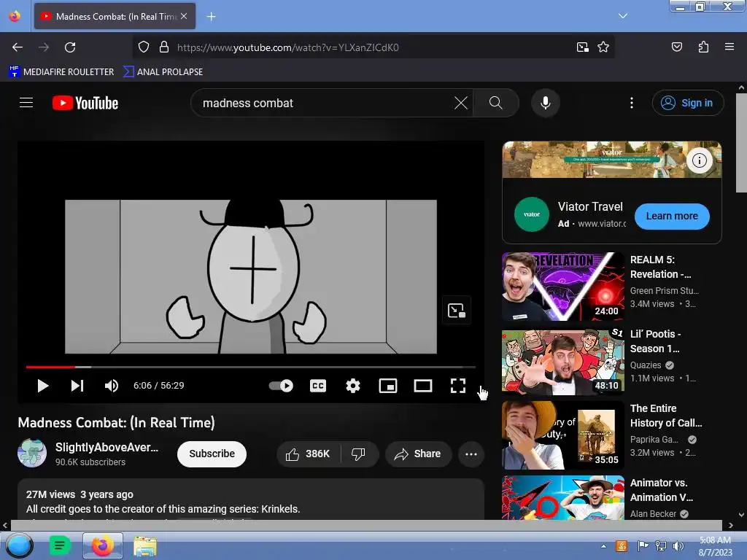Viewport: 747px width, 560px height.
Task: Seek on the red video progress bar
Action: (x=251, y=367)
